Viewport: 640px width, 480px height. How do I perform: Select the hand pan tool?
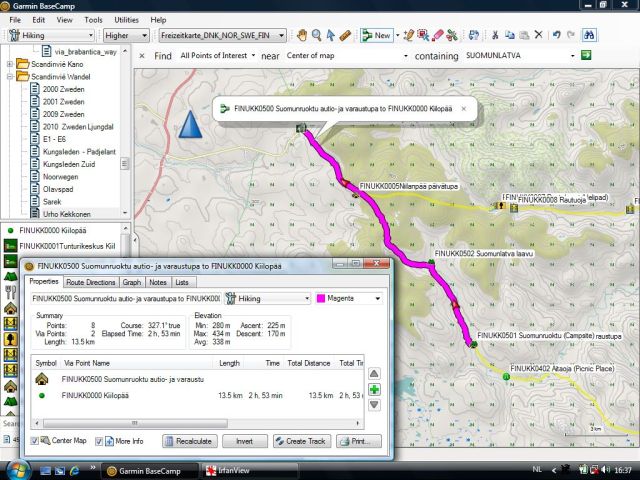click(300, 35)
